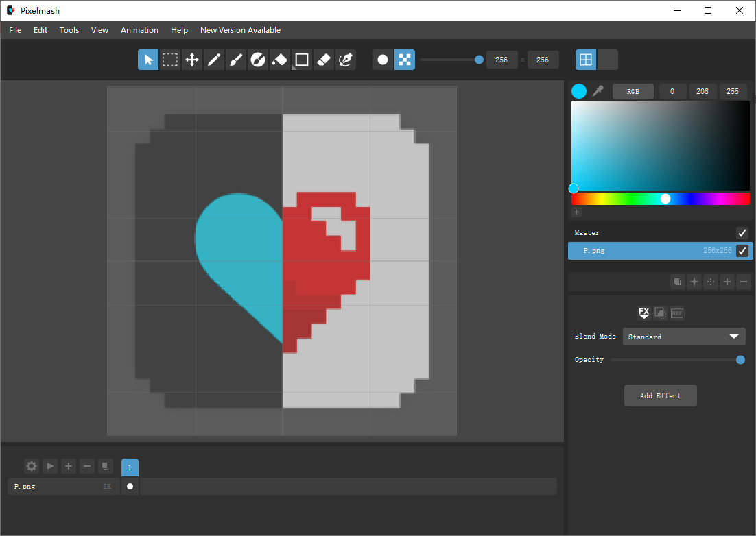Open the Blend Mode dropdown
Image resolution: width=756 pixels, height=536 pixels.
tap(683, 337)
